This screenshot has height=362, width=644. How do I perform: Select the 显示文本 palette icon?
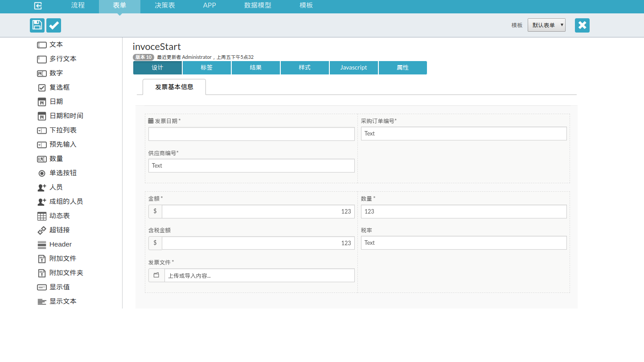tap(42, 302)
